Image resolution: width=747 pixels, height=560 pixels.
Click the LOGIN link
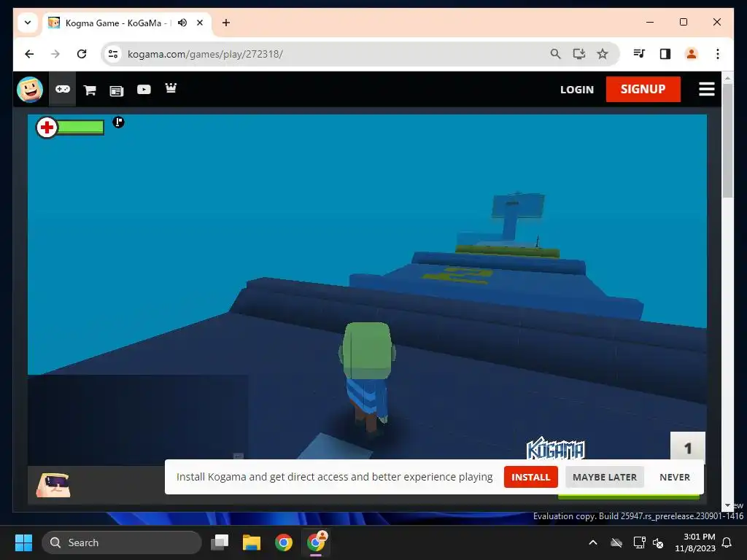click(577, 90)
